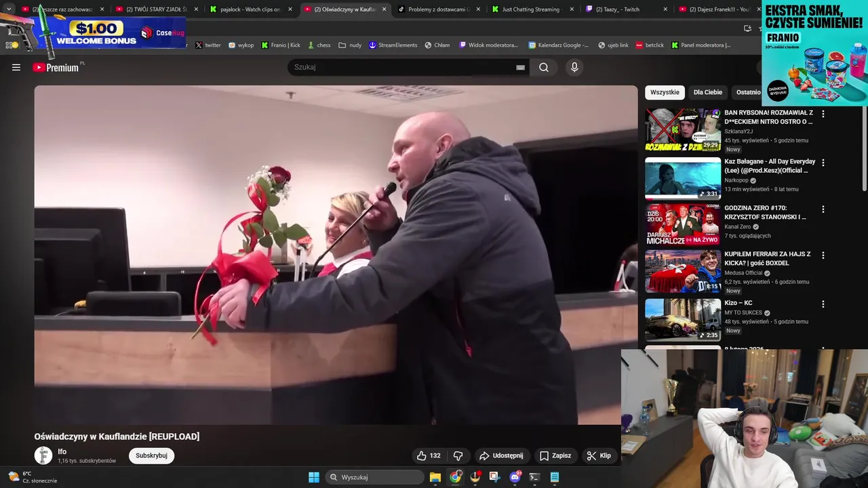Open the Ifo channel name link
Image resolution: width=868 pixels, height=488 pixels.
62,451
